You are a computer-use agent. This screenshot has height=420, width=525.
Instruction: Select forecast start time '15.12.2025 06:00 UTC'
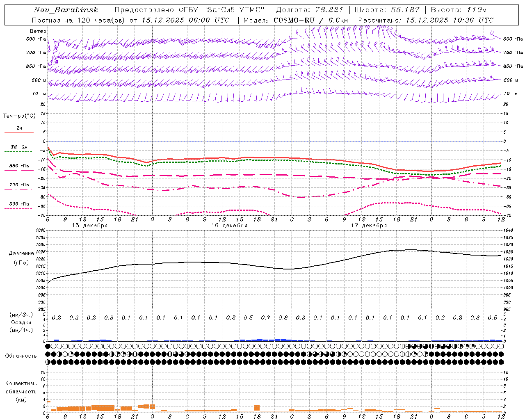[x=185, y=20]
